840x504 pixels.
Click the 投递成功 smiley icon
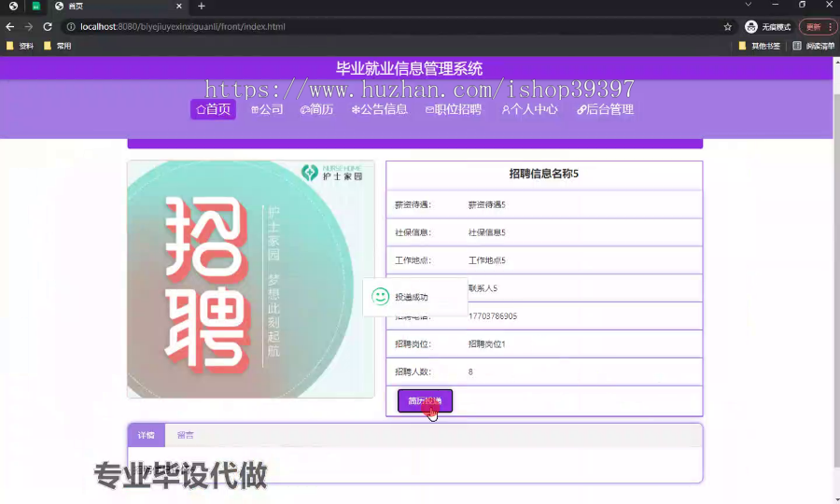click(x=381, y=296)
